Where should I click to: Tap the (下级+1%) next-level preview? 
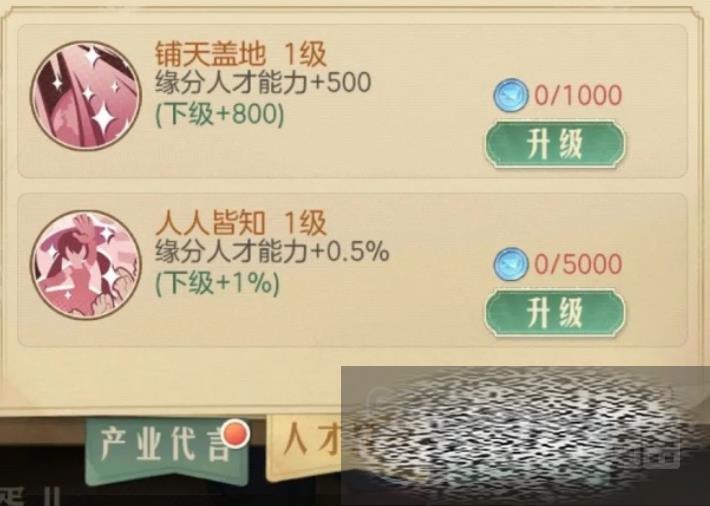[217, 283]
